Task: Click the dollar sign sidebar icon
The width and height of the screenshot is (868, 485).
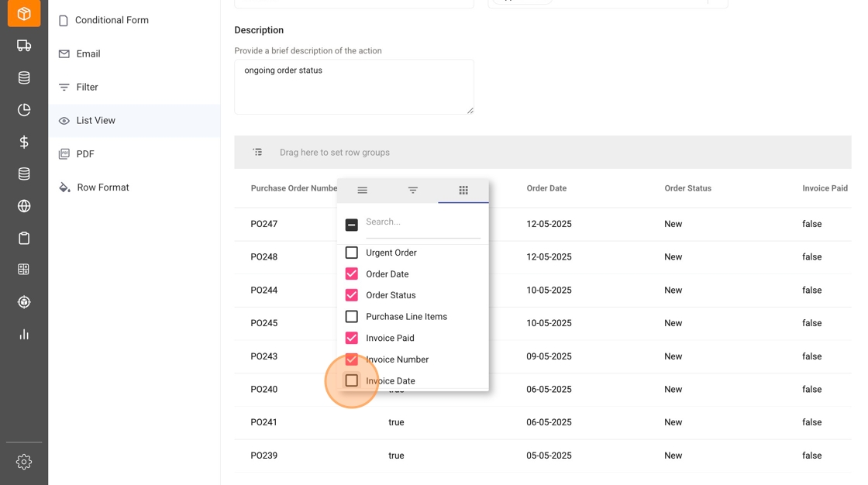Action: click(x=24, y=142)
